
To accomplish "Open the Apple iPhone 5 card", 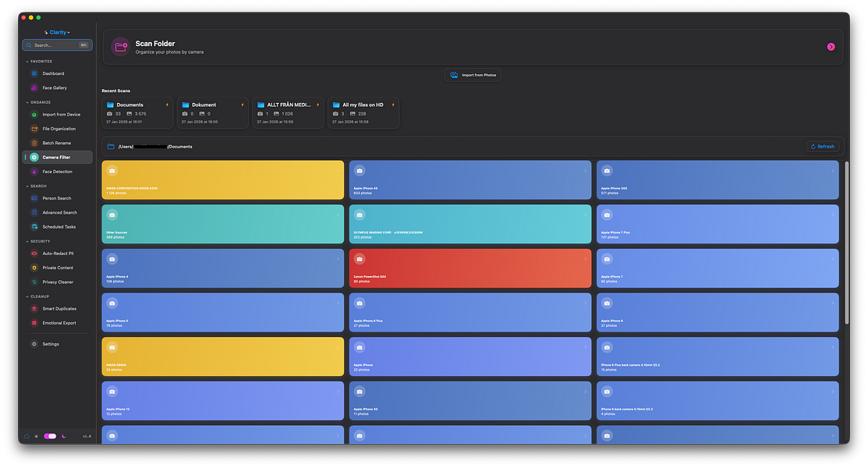I will pos(222,313).
